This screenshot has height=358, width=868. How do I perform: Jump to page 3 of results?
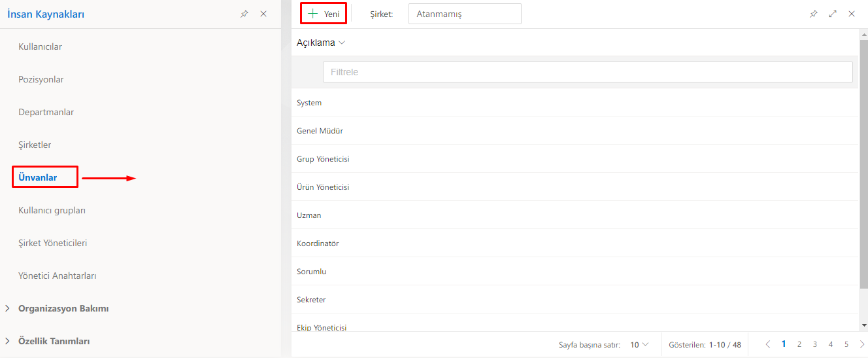coord(815,344)
